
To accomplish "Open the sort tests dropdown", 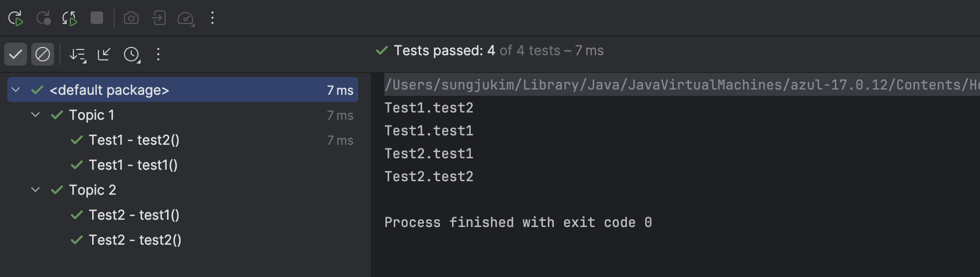I will click(78, 55).
